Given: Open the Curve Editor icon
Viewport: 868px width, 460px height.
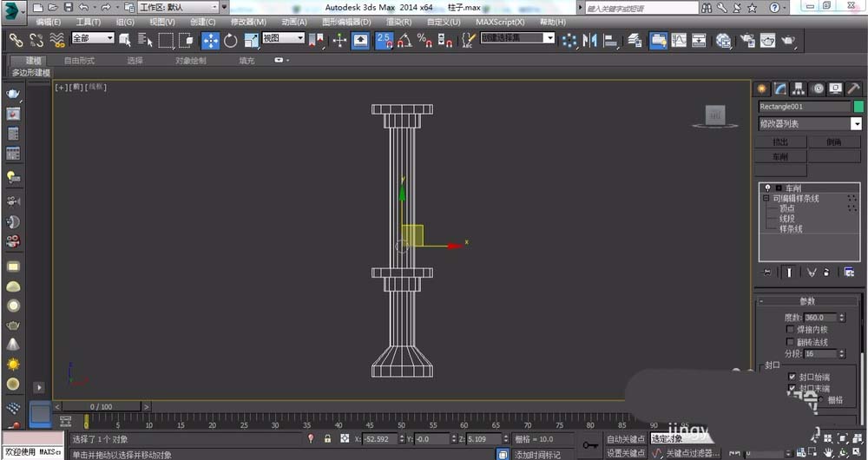Looking at the screenshot, I should click(679, 40).
